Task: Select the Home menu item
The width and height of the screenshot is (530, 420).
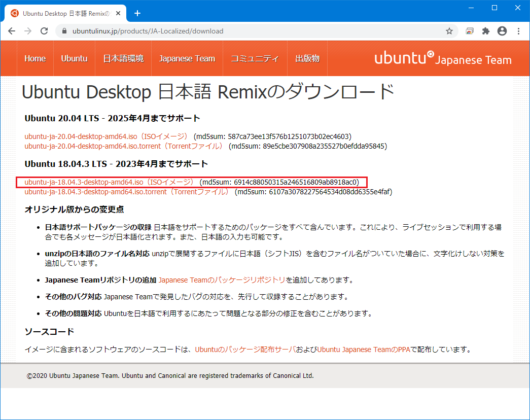Action: pos(35,58)
